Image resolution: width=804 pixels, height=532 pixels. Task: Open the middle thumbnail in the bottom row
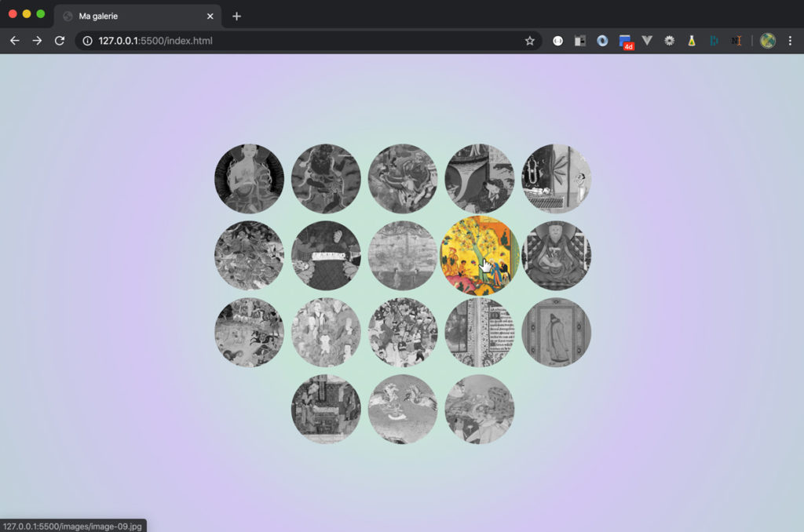[403, 409]
